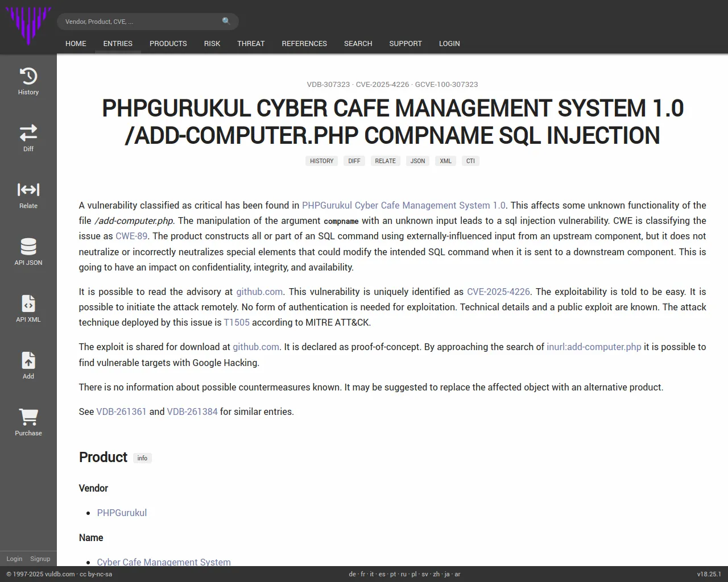Image resolution: width=728 pixels, height=582 pixels.
Task: Click the search magnifier icon
Action: click(226, 22)
